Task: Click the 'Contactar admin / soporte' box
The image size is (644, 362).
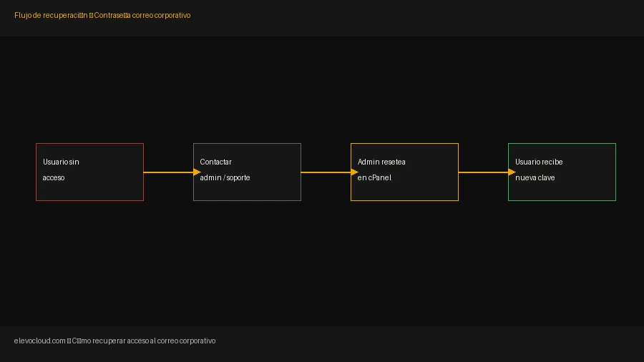Action: (x=247, y=172)
